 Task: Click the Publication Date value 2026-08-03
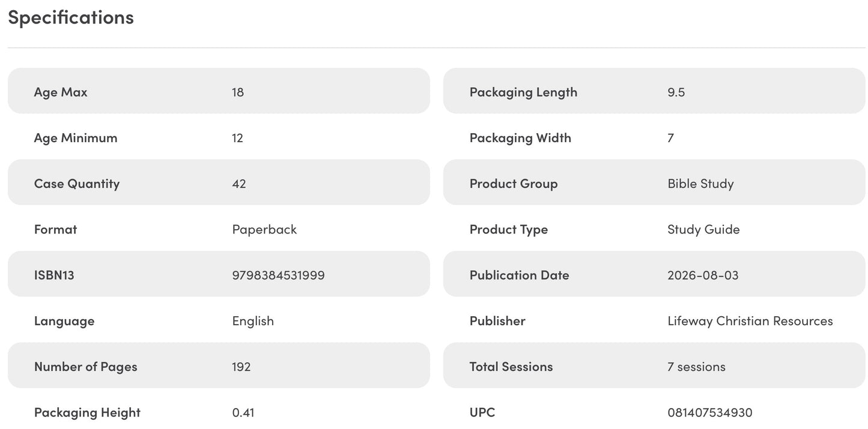(x=703, y=275)
